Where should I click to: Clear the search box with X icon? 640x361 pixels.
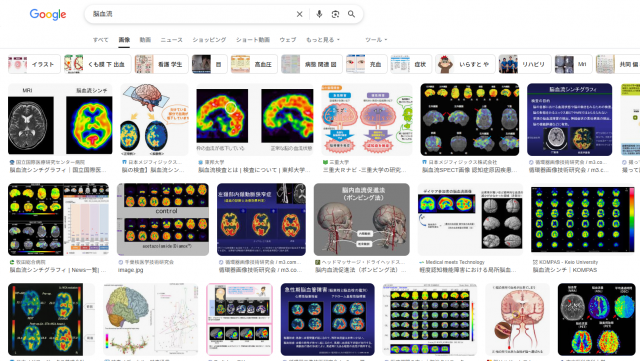299,14
